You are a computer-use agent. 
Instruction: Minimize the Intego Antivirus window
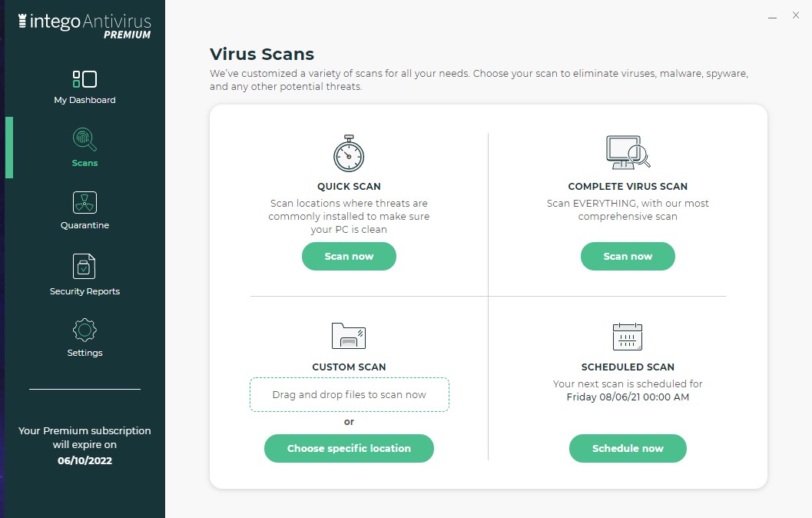tap(771, 15)
